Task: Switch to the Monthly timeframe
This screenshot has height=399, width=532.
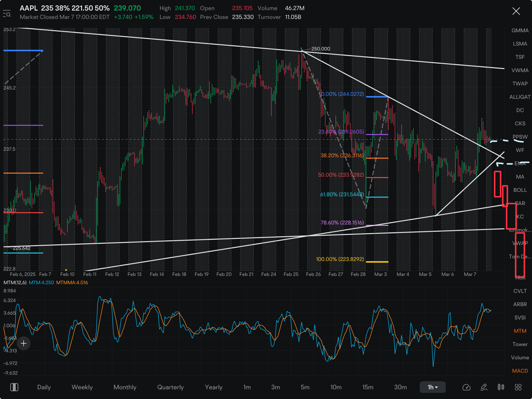Action: point(125,387)
